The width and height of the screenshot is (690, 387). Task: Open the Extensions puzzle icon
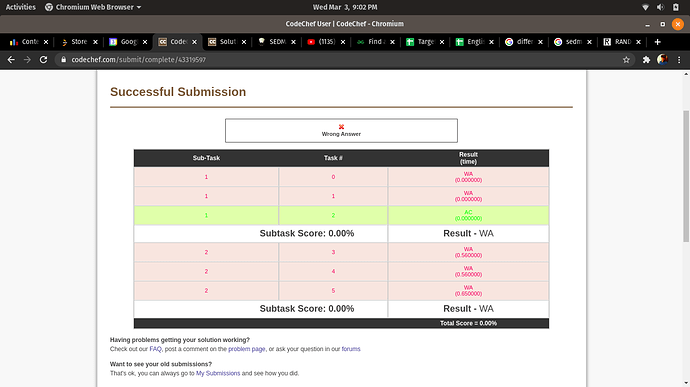pyautogui.click(x=646, y=60)
